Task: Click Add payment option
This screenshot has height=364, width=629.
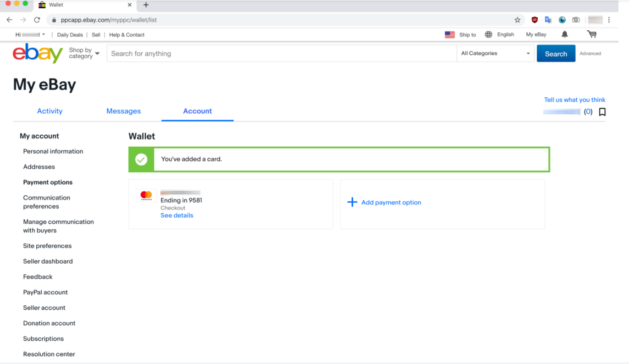Action: click(391, 202)
